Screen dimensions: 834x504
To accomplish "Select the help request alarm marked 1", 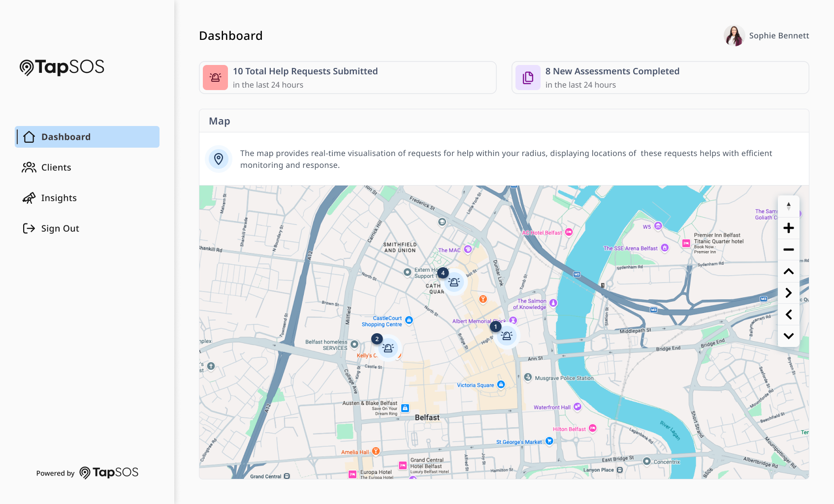I will click(506, 336).
